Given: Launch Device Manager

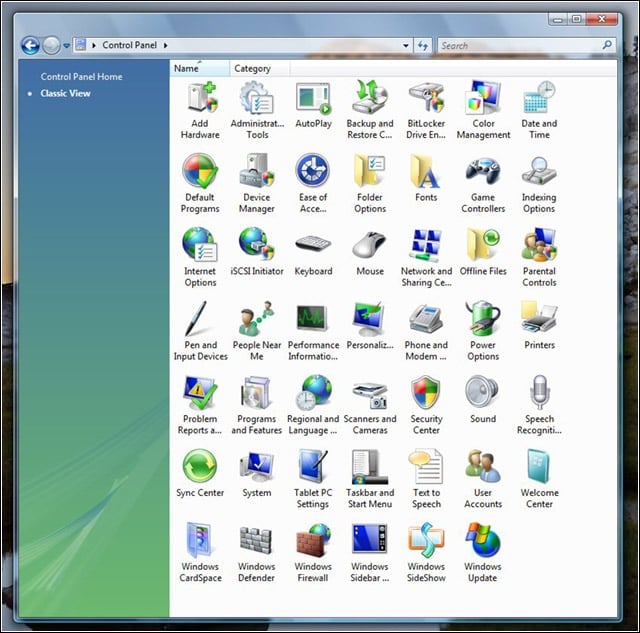Looking at the screenshot, I should point(257,184).
